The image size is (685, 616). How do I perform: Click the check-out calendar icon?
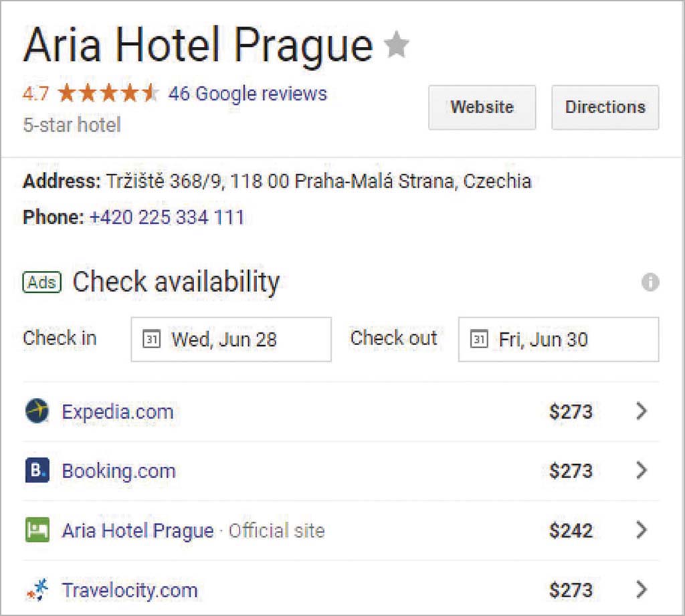click(x=479, y=339)
